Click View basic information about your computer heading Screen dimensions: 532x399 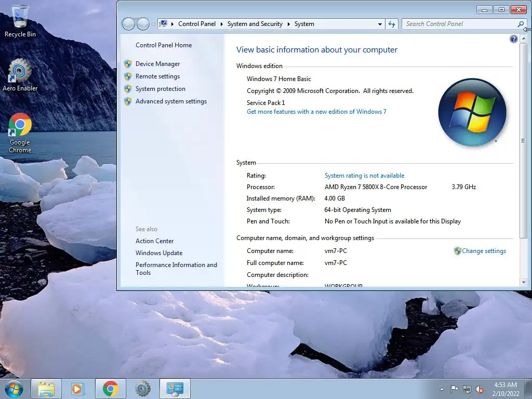[x=316, y=50]
